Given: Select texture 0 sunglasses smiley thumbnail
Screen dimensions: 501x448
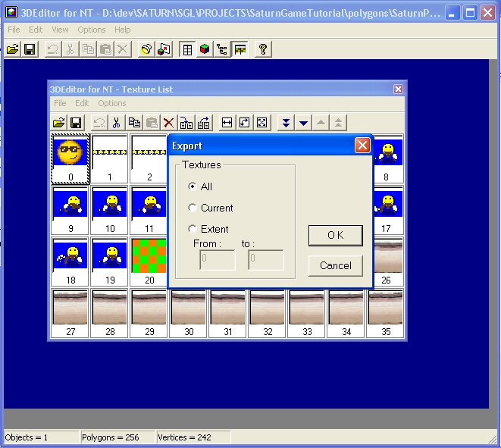Looking at the screenshot, I should click(70, 159).
